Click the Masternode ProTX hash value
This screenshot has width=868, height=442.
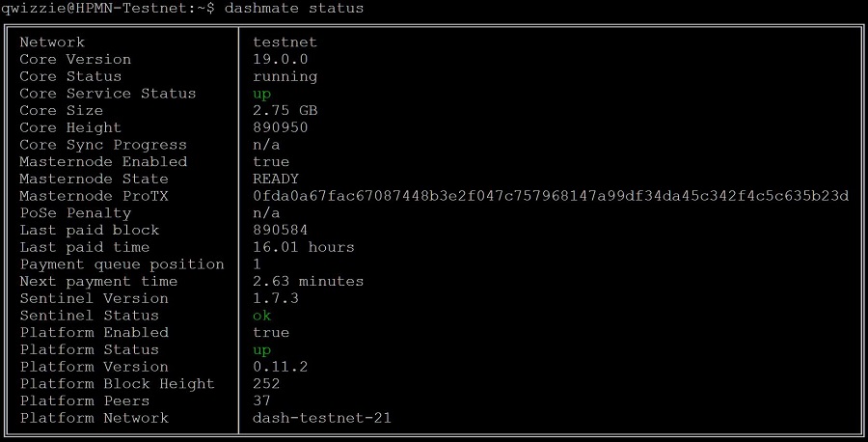551,196
